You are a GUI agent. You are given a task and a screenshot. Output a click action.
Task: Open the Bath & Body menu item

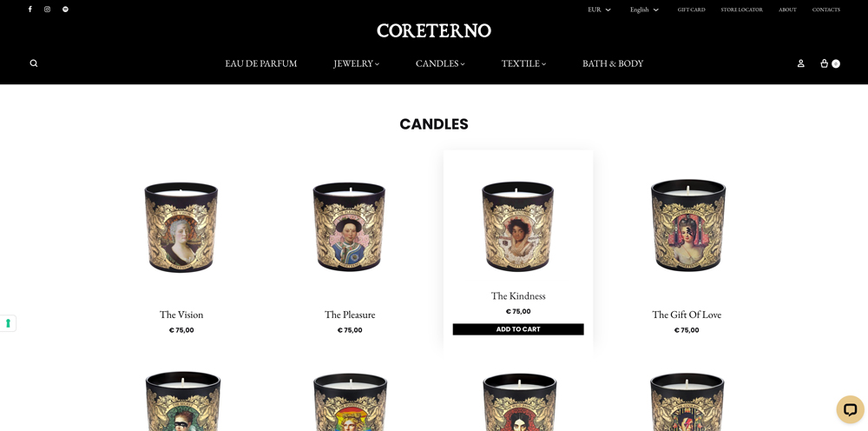(613, 63)
